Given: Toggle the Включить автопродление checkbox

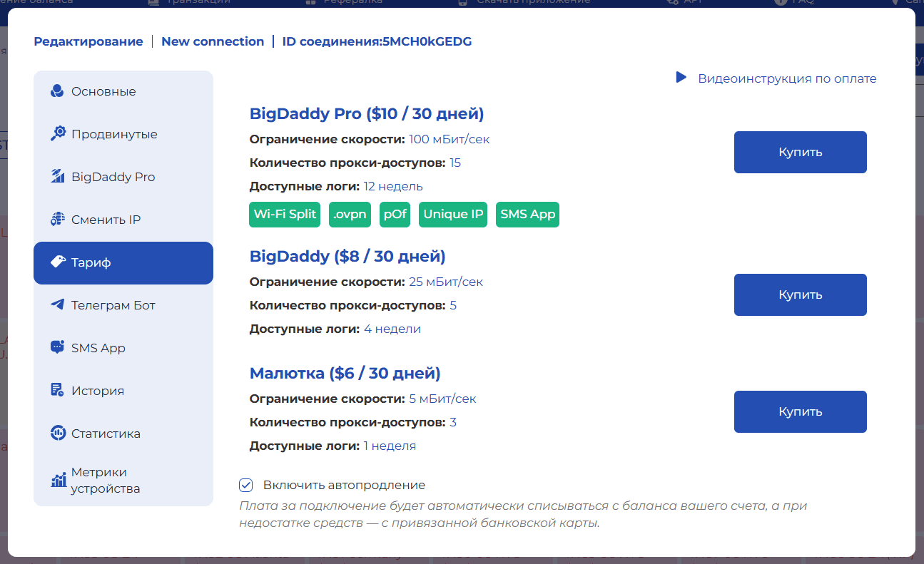Looking at the screenshot, I should [246, 485].
